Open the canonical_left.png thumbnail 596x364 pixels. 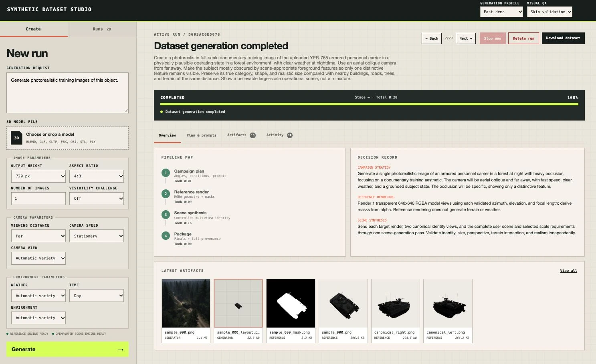(x=448, y=304)
